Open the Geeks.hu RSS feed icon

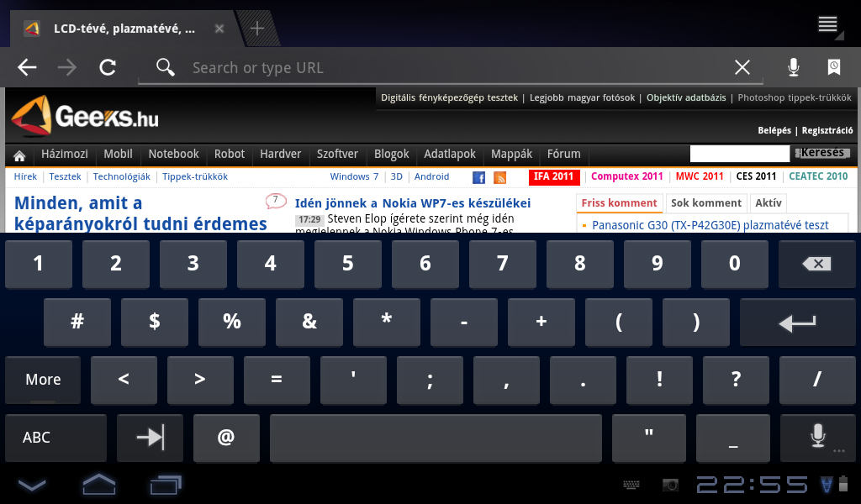pyautogui.click(x=499, y=177)
